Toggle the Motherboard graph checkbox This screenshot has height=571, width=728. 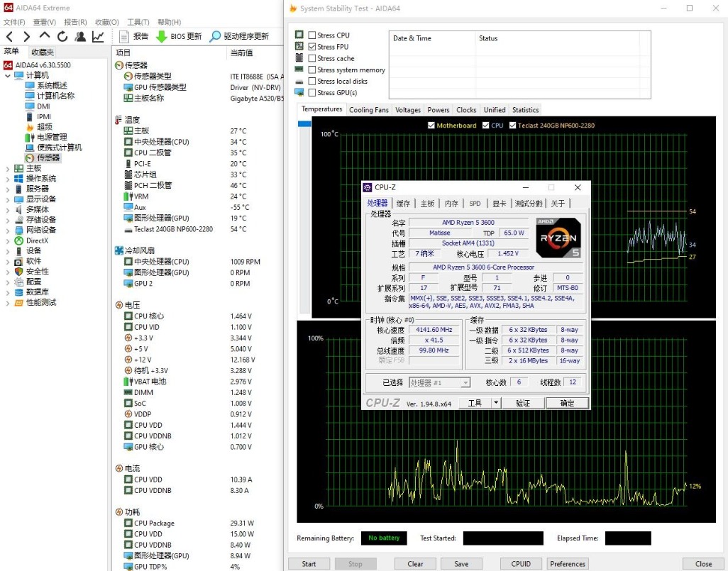[431, 126]
